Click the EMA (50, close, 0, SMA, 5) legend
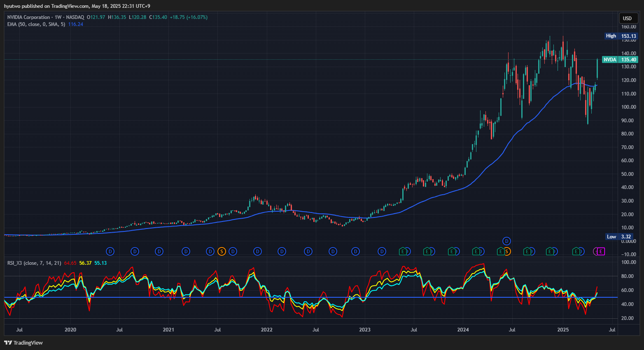644x350 pixels. (36, 24)
